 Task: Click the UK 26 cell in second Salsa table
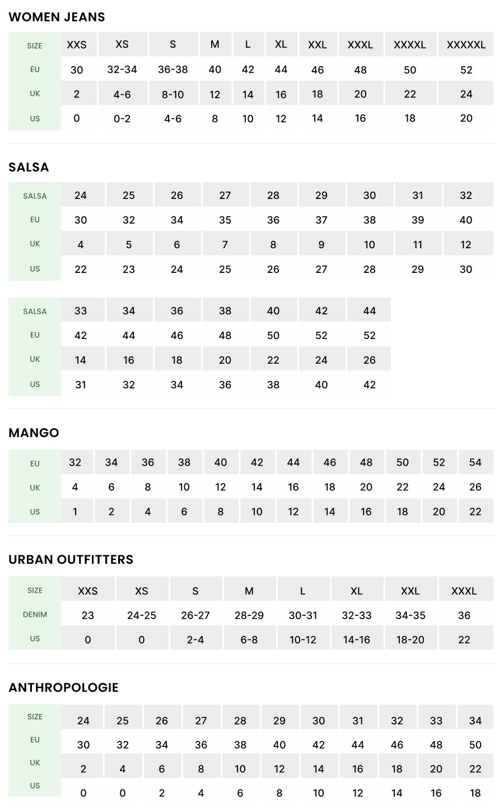click(370, 360)
